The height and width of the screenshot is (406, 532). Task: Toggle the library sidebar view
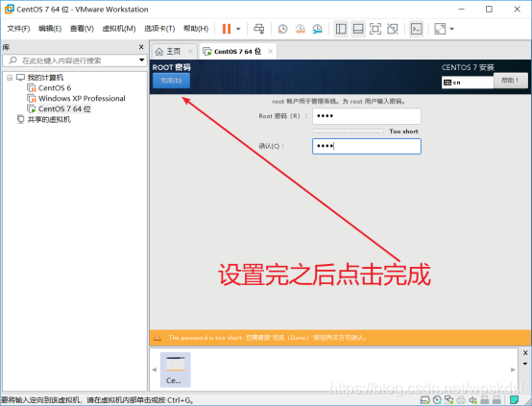(341, 29)
